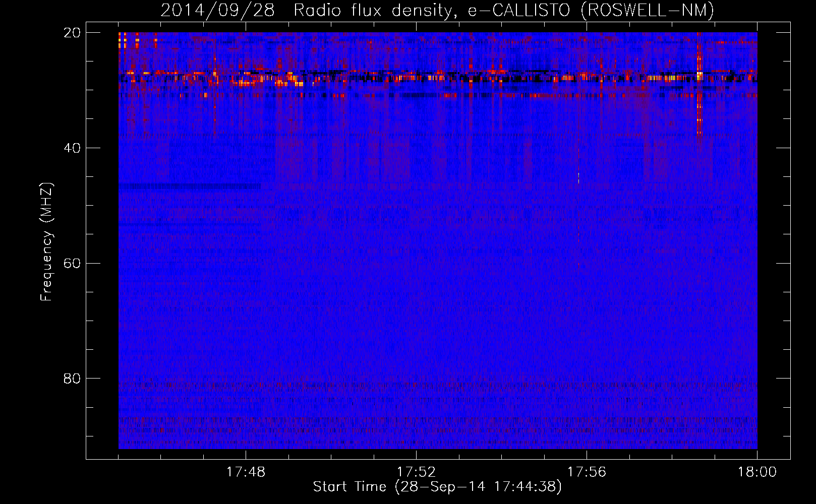Click the 17:52 time tick label
This screenshot has width=816, height=504.
click(x=416, y=472)
